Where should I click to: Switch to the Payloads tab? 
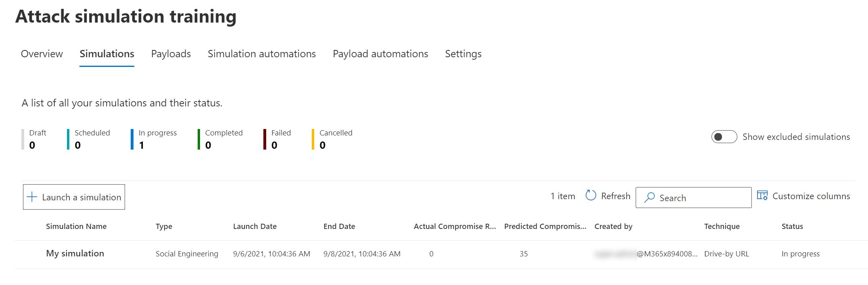tap(171, 54)
